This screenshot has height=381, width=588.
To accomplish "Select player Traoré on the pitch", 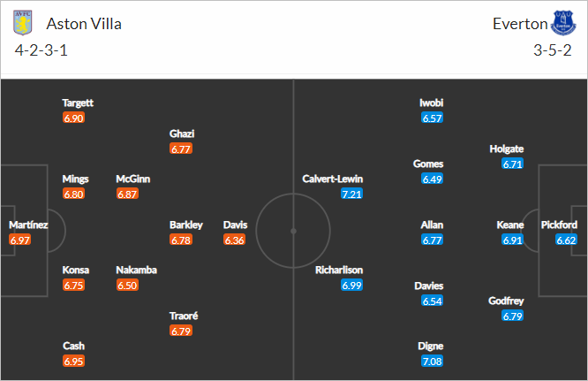I will click(x=184, y=316).
